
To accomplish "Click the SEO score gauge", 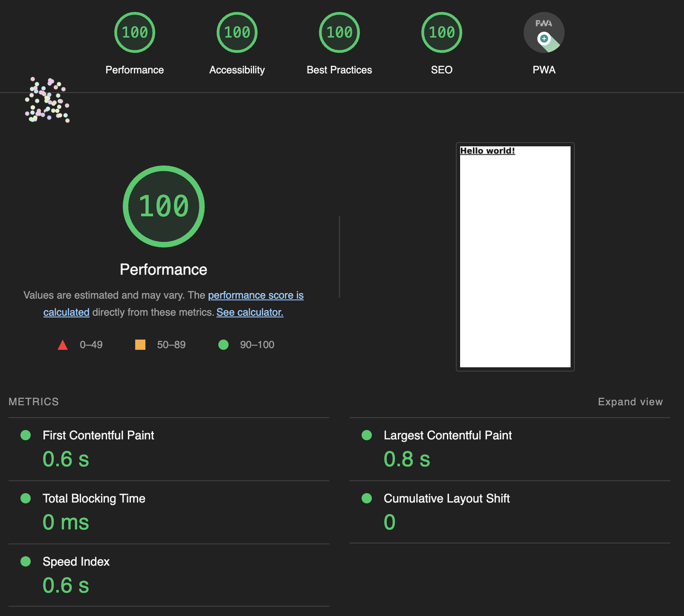I will tap(441, 32).
